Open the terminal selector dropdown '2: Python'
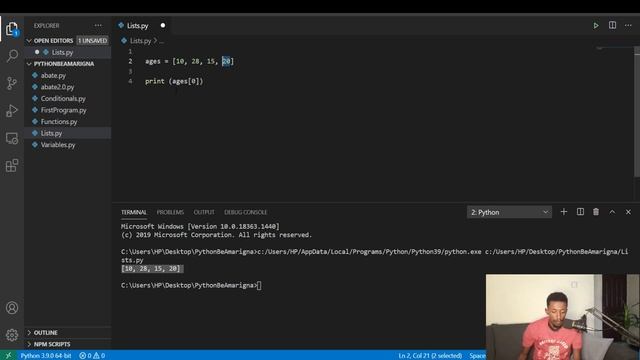This screenshot has width=640, height=360. coord(509,212)
